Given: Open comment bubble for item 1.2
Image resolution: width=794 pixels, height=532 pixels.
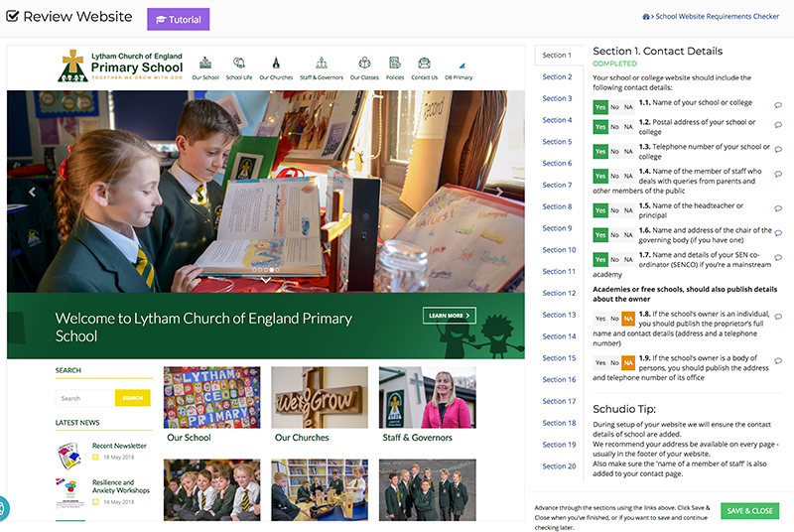Looking at the screenshot, I should point(778,125).
